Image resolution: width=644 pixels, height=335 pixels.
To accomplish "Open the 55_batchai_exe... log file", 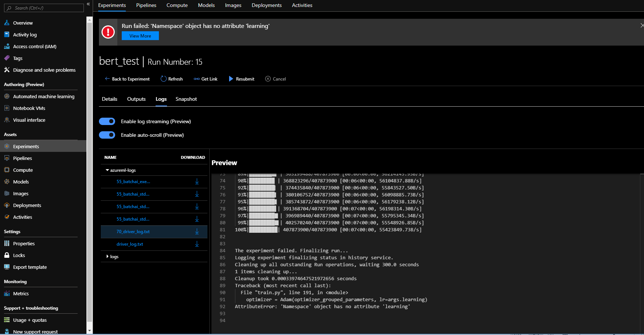I will [x=133, y=182].
